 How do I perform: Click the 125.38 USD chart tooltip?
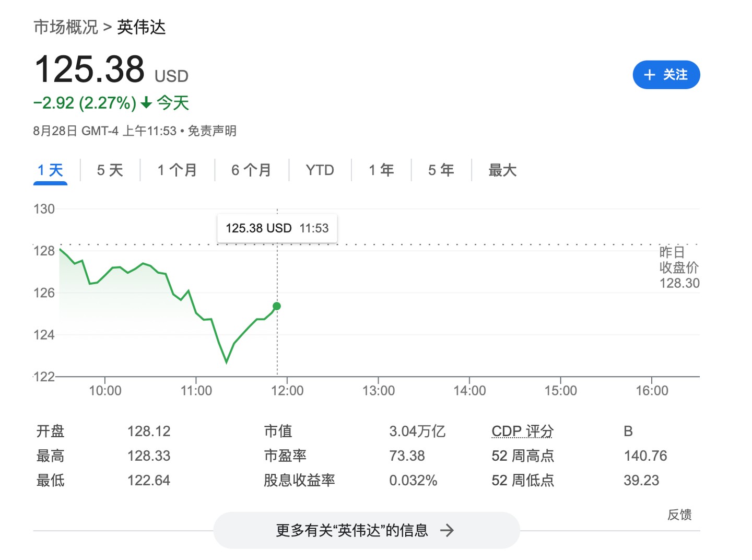tap(277, 228)
